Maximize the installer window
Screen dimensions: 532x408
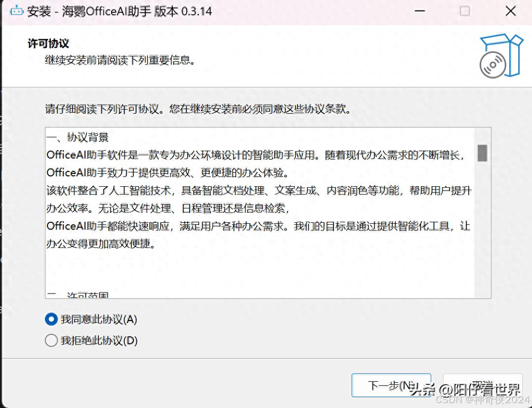click(x=465, y=11)
